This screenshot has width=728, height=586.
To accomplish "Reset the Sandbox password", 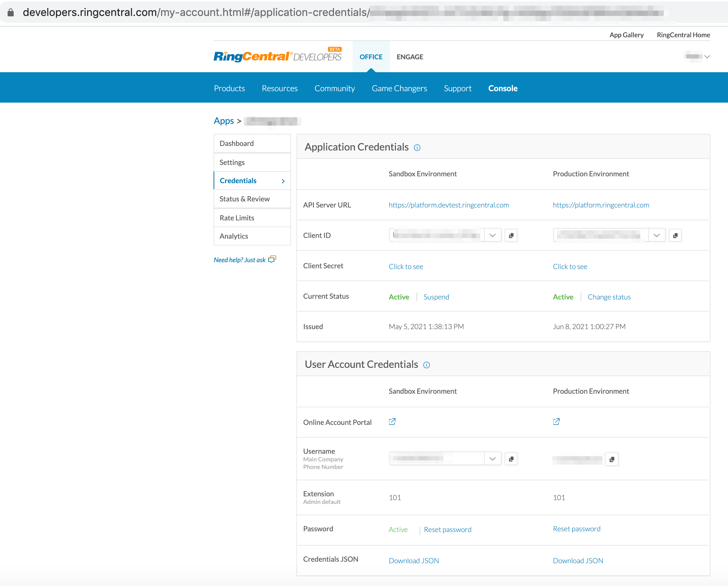I will [448, 529].
